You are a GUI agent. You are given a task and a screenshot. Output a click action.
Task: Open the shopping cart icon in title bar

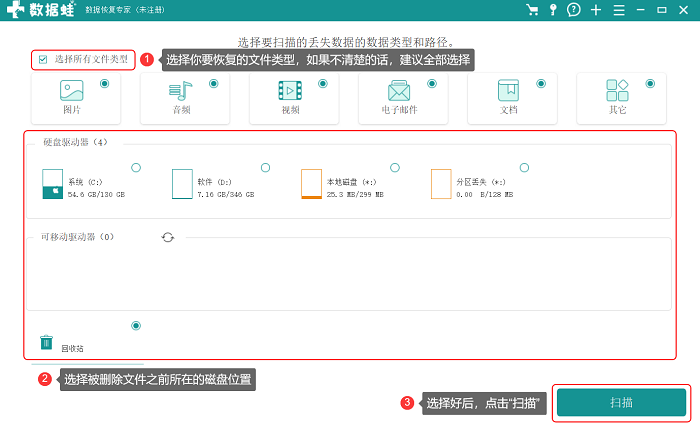532,10
